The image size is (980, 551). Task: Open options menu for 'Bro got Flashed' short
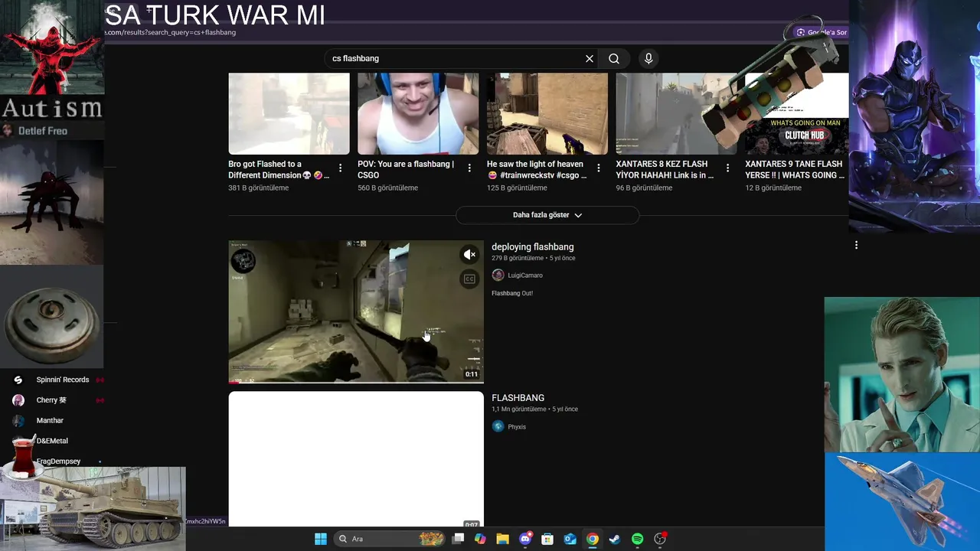pos(340,168)
